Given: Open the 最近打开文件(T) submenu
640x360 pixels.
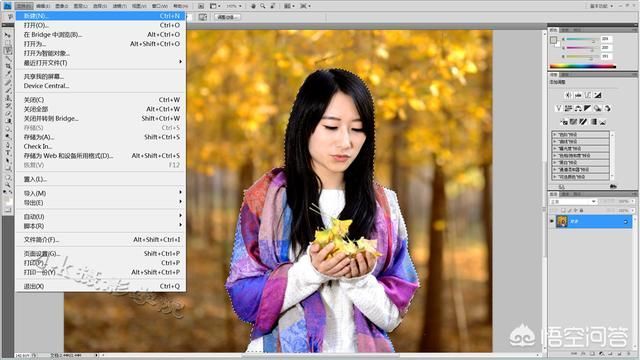Looking at the screenshot, I should click(101, 62).
